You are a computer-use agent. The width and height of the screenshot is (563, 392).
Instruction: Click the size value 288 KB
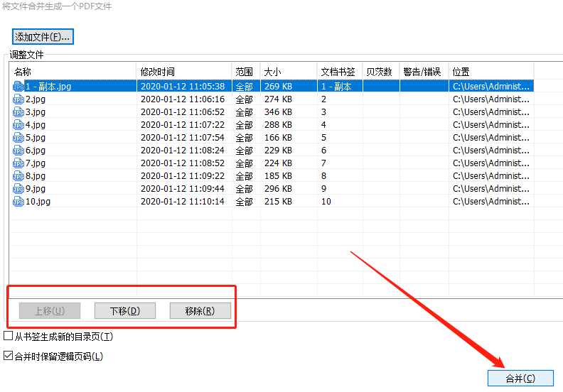click(x=278, y=125)
